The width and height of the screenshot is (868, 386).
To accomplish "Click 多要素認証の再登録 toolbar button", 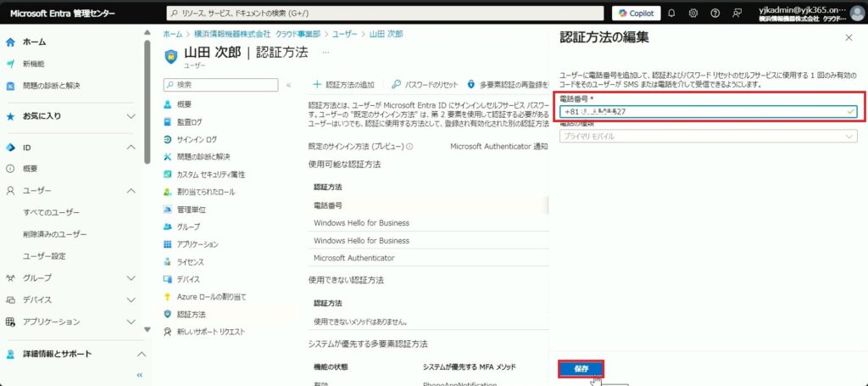I will [508, 85].
